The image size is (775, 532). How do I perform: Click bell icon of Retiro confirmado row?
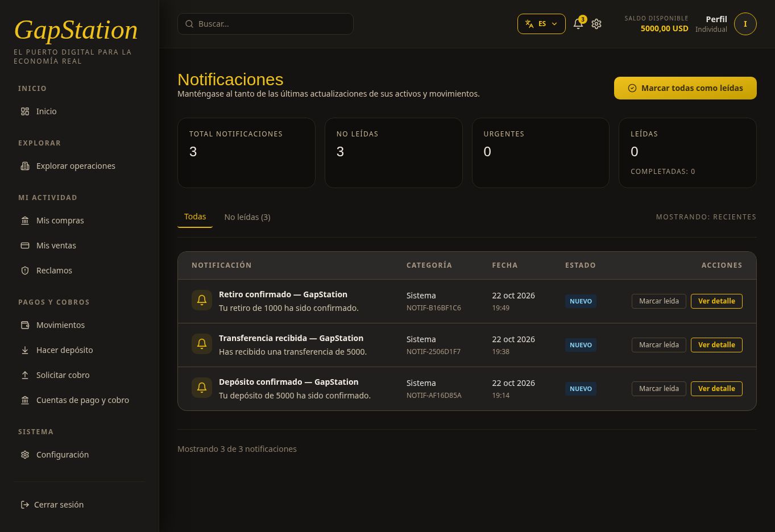(x=201, y=300)
